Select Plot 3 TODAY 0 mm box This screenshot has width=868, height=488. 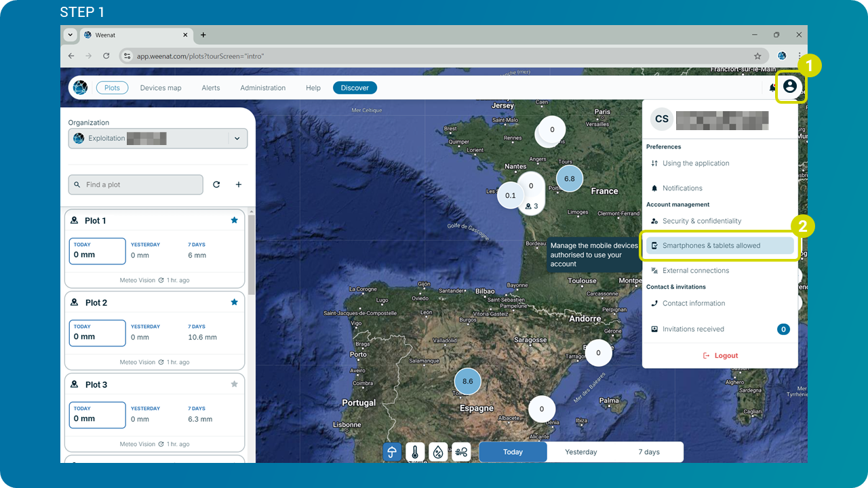(x=98, y=415)
